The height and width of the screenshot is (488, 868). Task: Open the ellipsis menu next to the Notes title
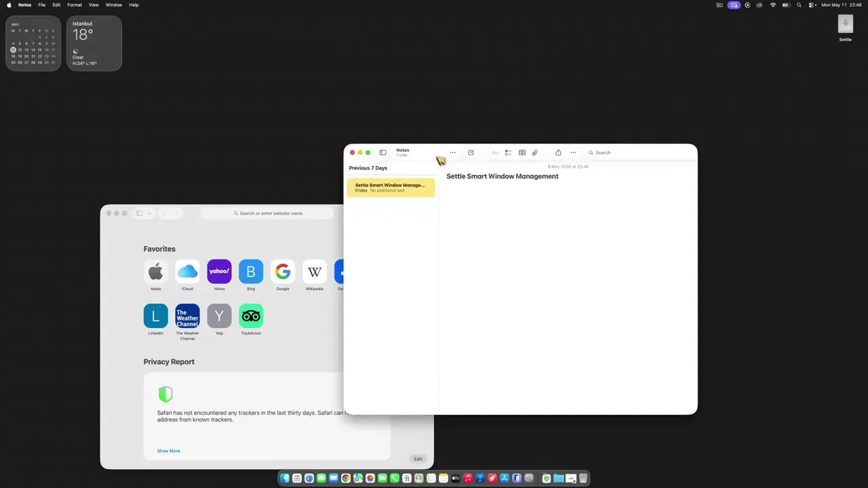pyautogui.click(x=452, y=152)
